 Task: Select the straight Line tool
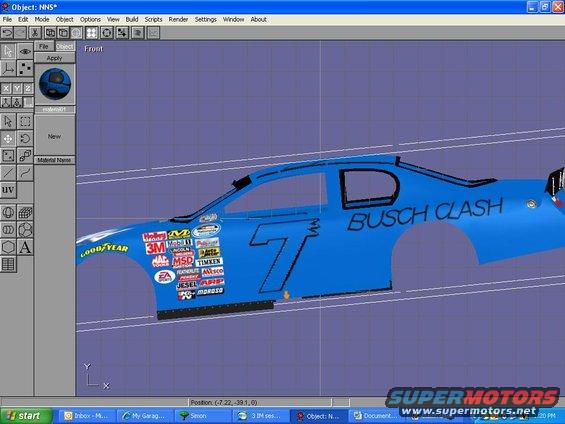point(8,173)
